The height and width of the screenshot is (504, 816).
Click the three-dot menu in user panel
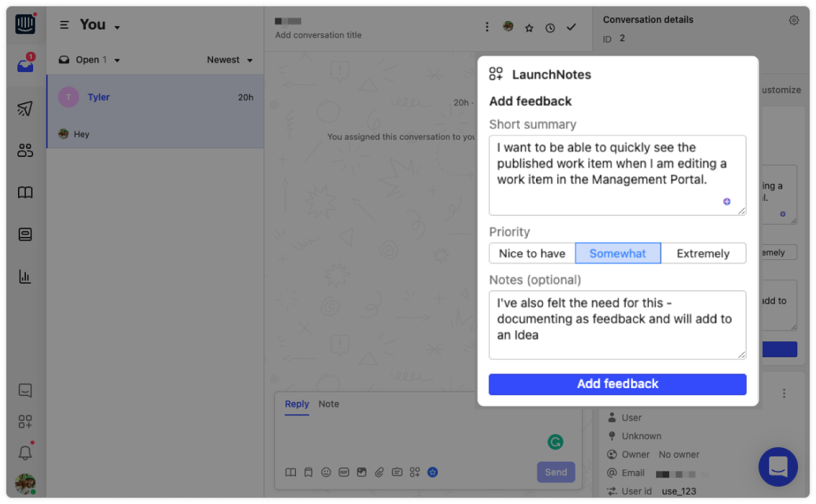[x=784, y=393]
